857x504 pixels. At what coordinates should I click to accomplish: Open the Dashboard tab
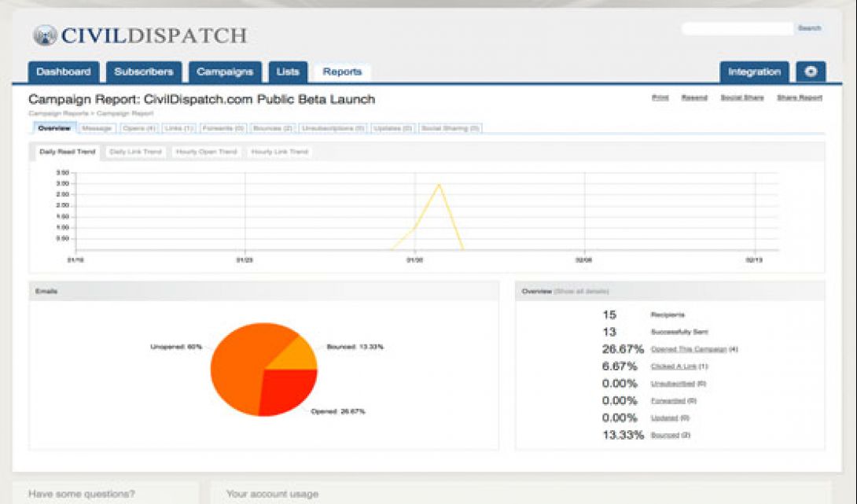[x=64, y=72]
